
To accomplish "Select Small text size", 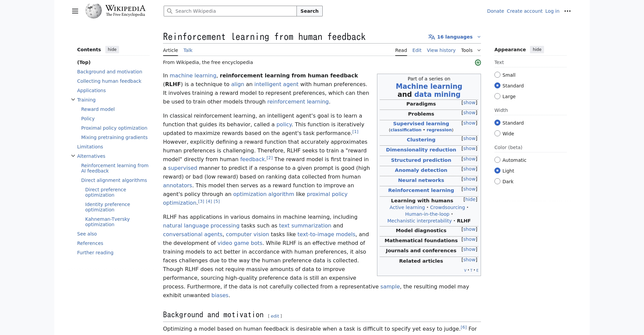I will point(497,75).
